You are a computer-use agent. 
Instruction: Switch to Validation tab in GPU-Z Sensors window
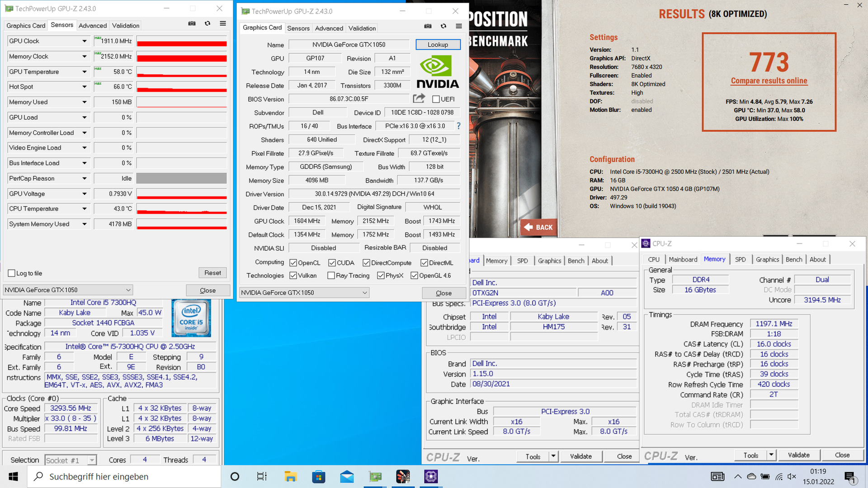click(126, 26)
